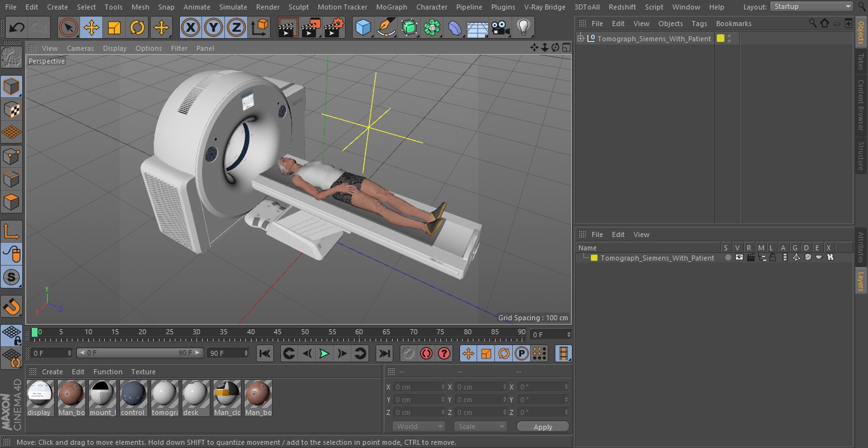Click the Apply button

pyautogui.click(x=543, y=427)
